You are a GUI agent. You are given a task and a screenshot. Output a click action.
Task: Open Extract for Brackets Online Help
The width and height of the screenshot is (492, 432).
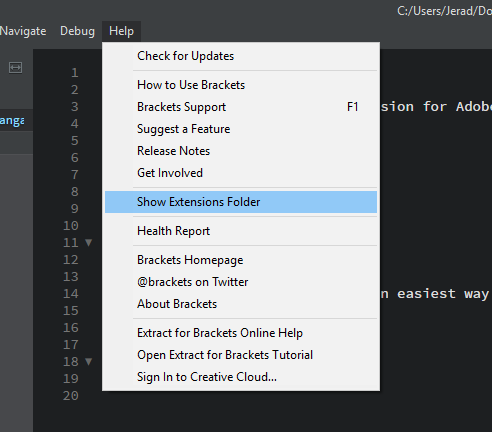pos(241,333)
